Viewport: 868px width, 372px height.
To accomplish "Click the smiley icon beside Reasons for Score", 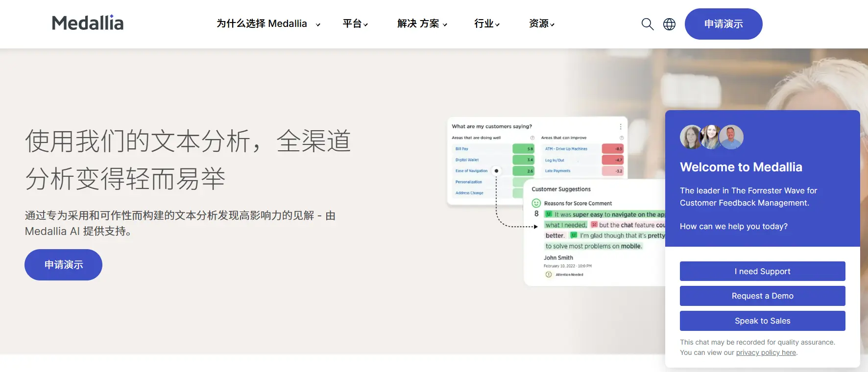I will pyautogui.click(x=536, y=203).
